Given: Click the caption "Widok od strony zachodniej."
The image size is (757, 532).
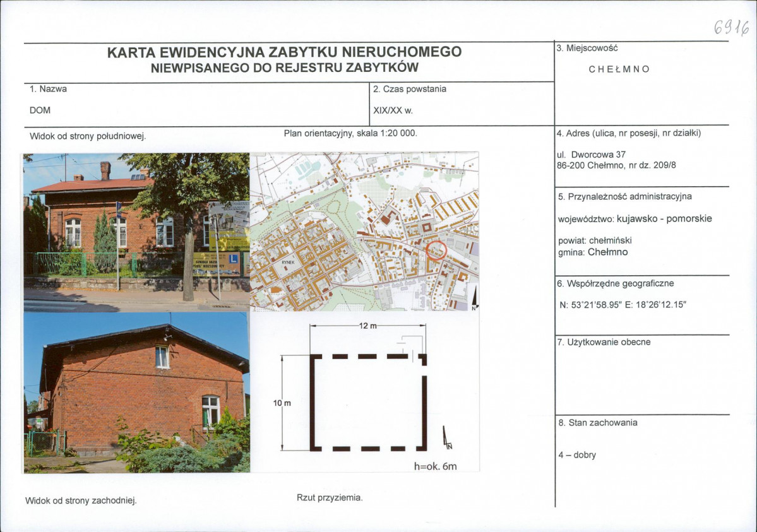Looking at the screenshot, I should pos(81,501).
